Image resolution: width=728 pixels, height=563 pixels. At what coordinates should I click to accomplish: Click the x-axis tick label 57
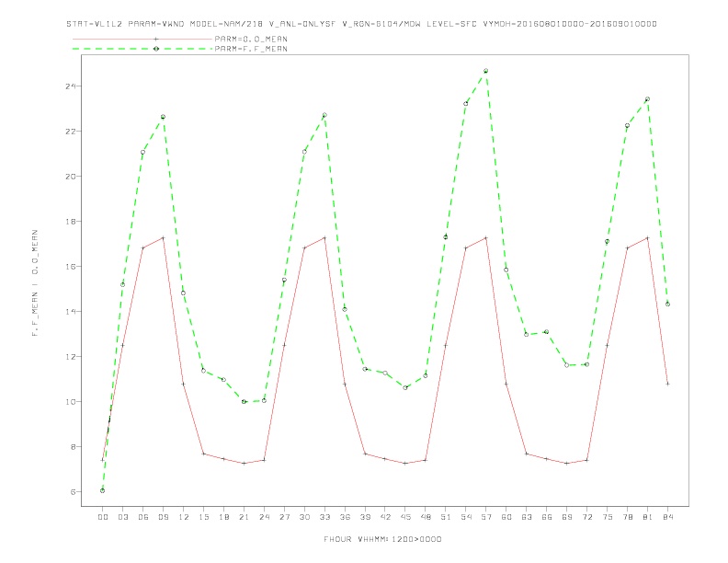click(x=486, y=517)
